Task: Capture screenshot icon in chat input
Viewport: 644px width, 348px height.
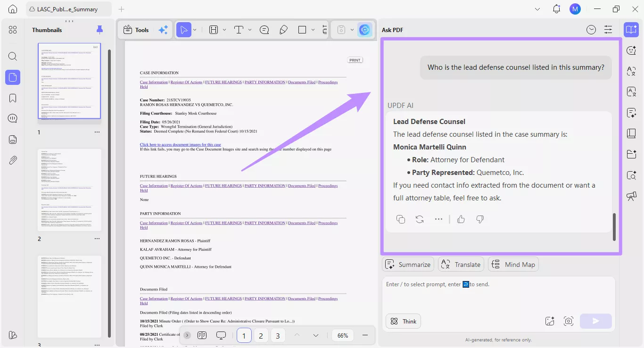Action: [x=569, y=321]
